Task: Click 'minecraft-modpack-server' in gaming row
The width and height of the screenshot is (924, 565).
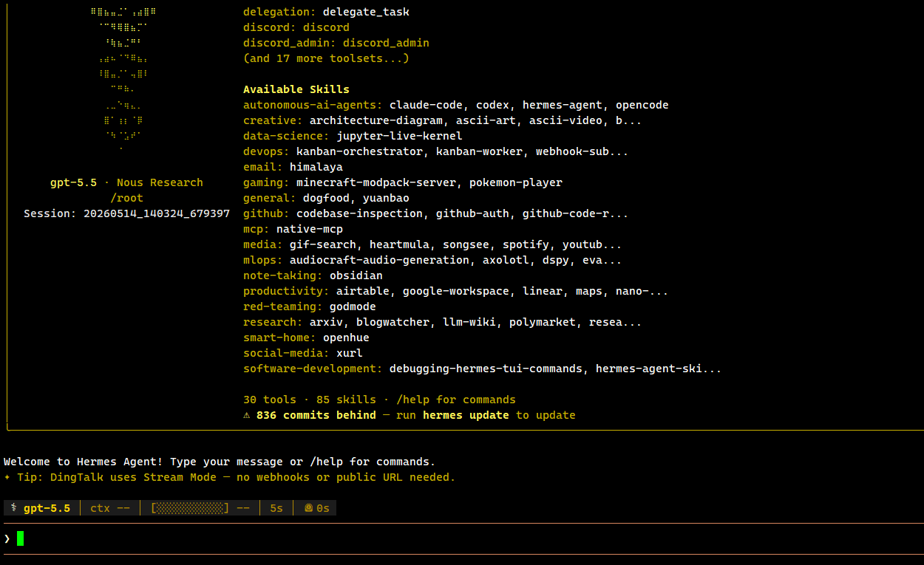Action: (376, 182)
